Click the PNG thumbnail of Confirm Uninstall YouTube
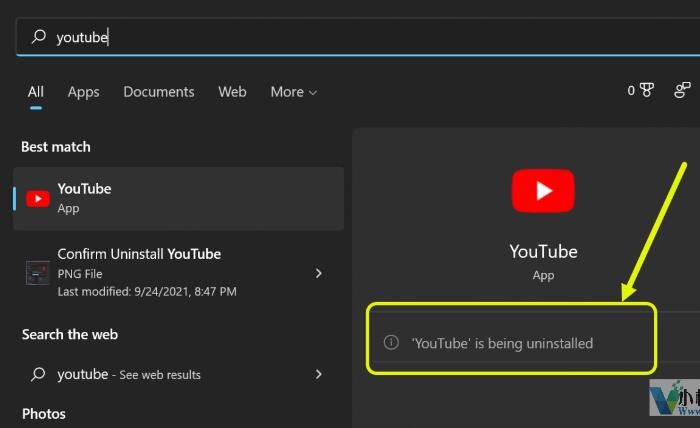The image size is (700, 428). point(38,272)
